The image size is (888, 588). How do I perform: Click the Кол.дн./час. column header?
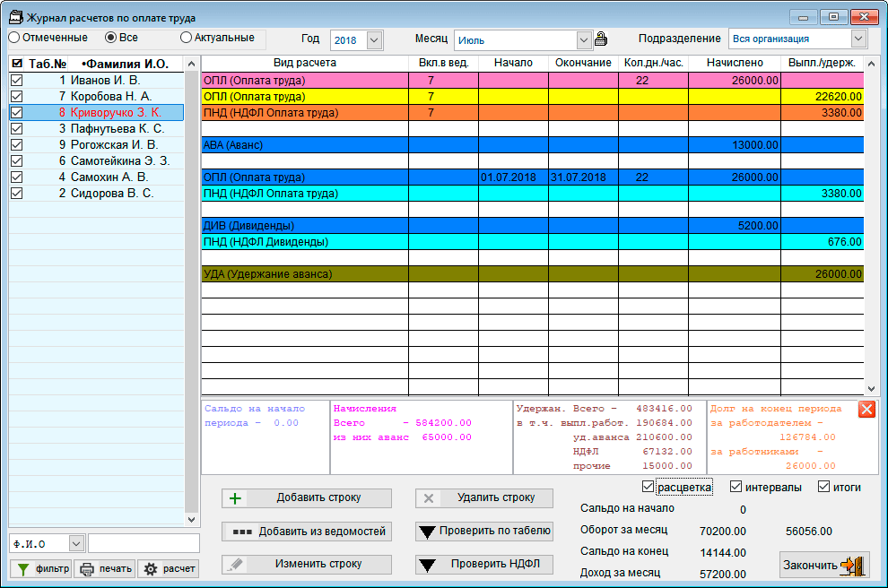coord(654,63)
